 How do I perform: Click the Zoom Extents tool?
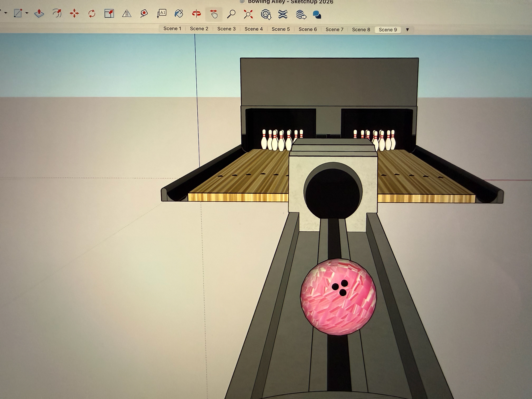click(248, 14)
